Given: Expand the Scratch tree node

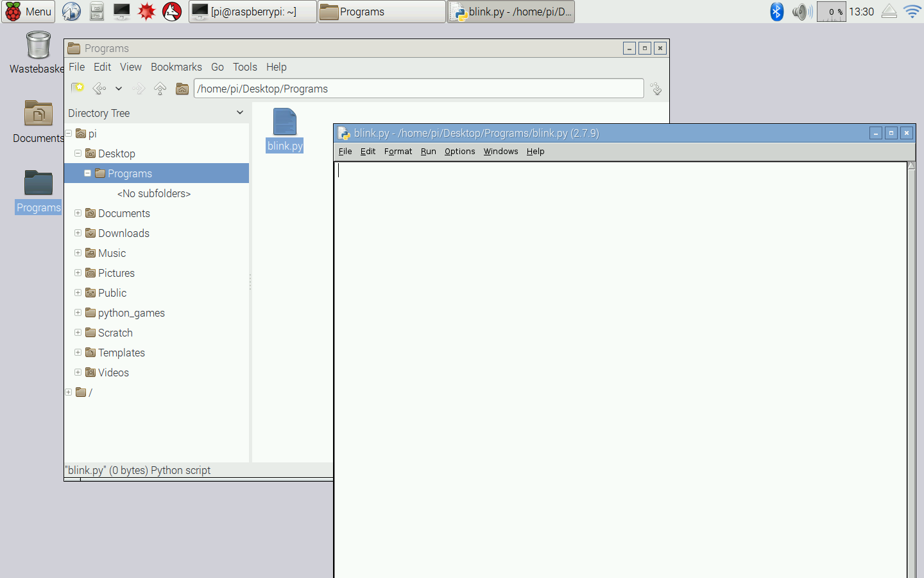Looking at the screenshot, I should click(x=78, y=332).
